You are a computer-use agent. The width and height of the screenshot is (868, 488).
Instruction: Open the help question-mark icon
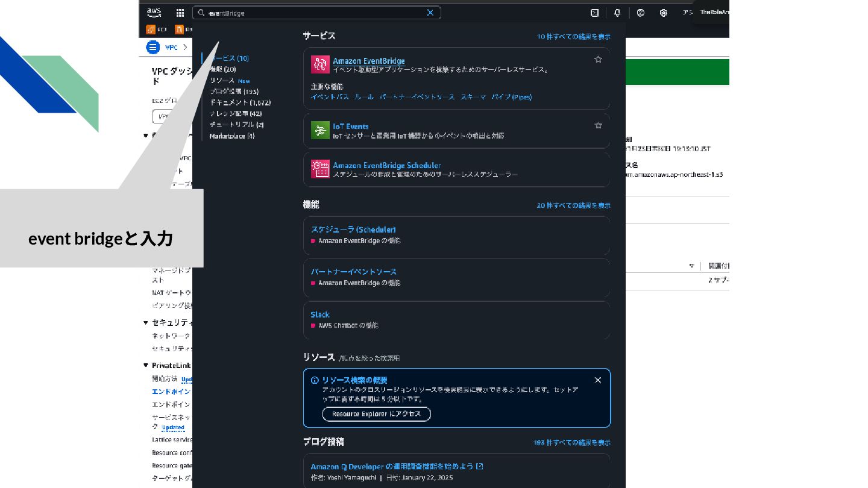(641, 13)
